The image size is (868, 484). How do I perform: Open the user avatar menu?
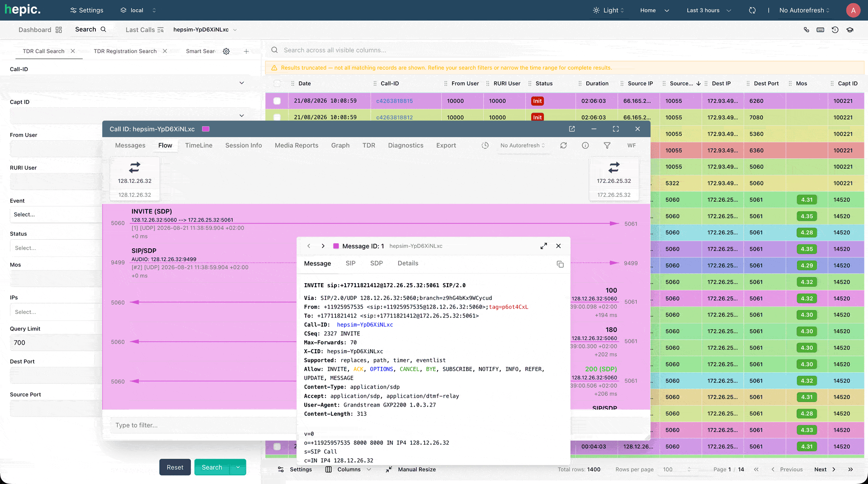(x=853, y=10)
